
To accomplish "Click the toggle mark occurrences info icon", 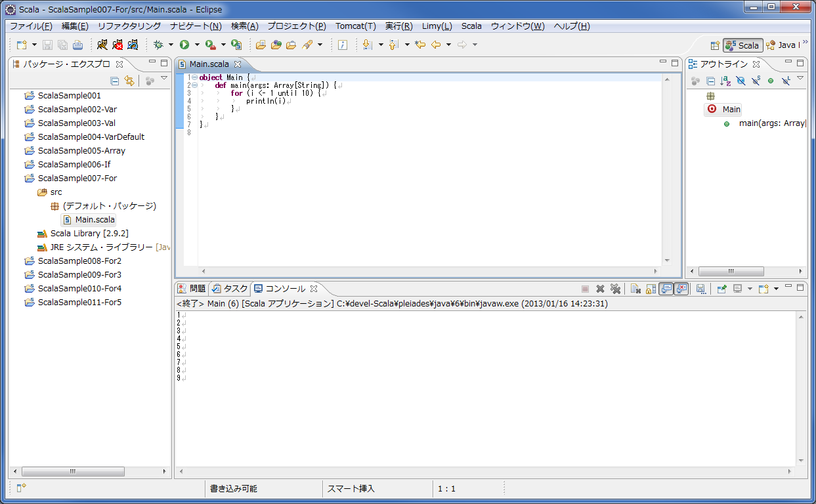I will (x=342, y=45).
